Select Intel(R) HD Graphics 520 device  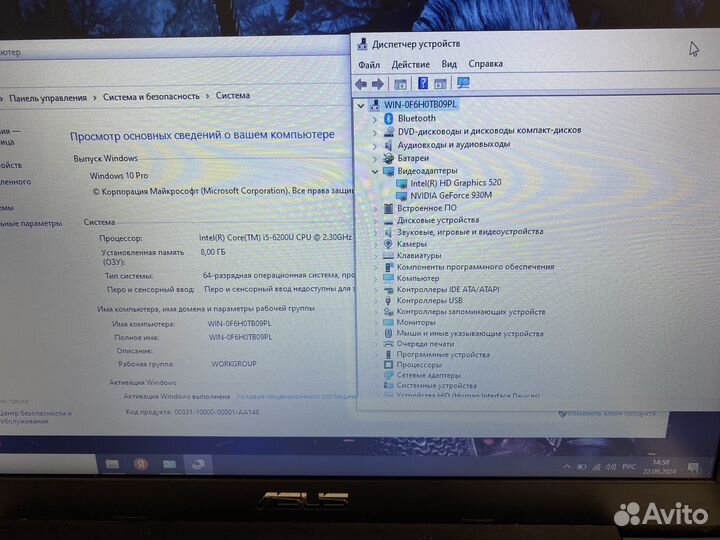[456, 183]
